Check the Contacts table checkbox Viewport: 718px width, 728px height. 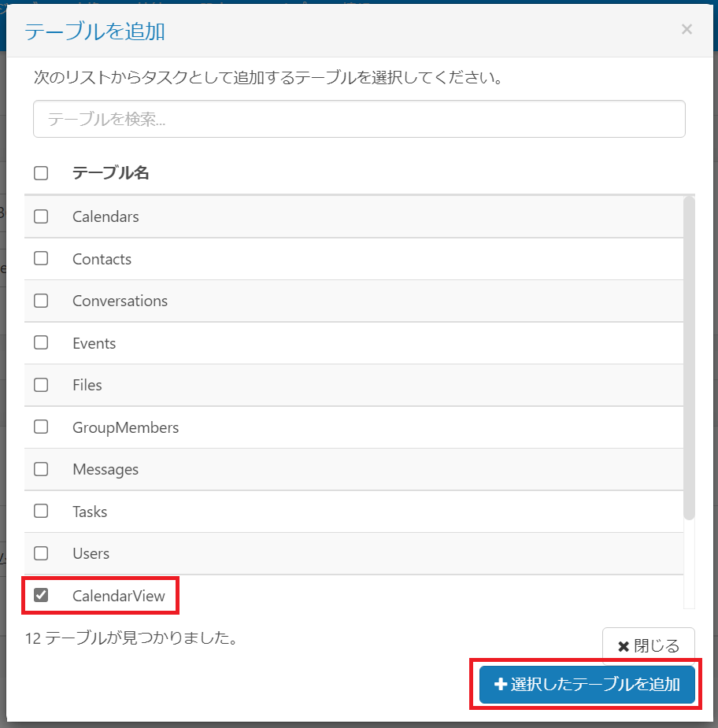[41, 258]
